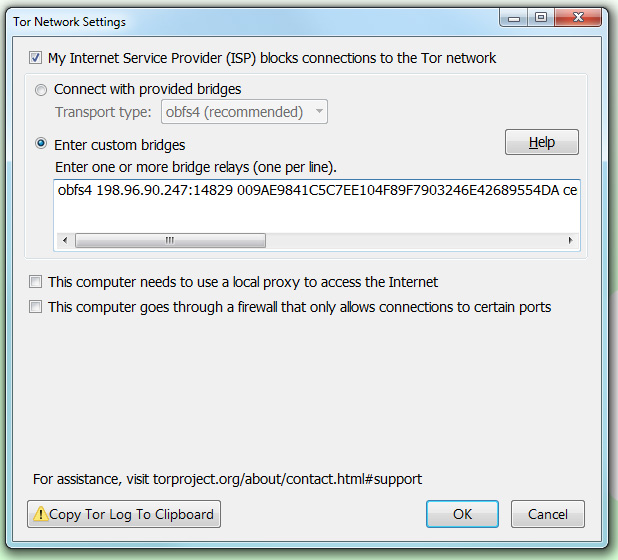Uncheck the ISP blocks connections checkbox
Screen dimensions: 618x560
(35, 58)
